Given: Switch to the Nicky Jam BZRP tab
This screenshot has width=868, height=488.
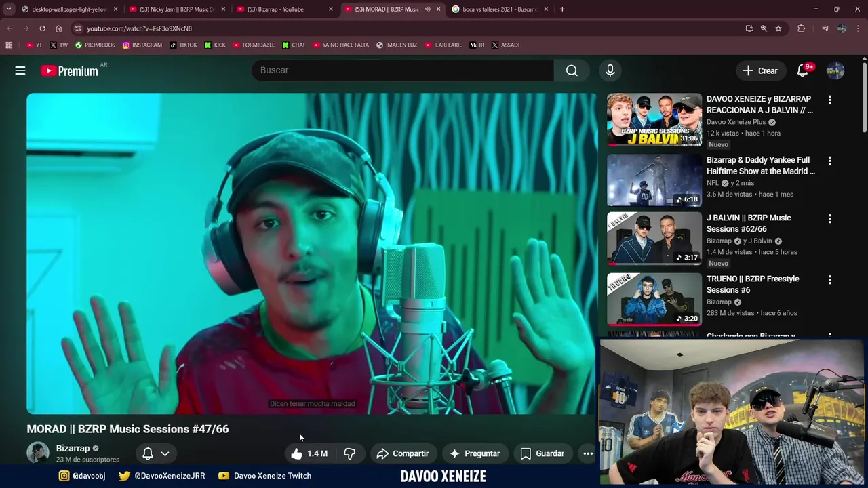Looking at the screenshot, I should [176, 9].
